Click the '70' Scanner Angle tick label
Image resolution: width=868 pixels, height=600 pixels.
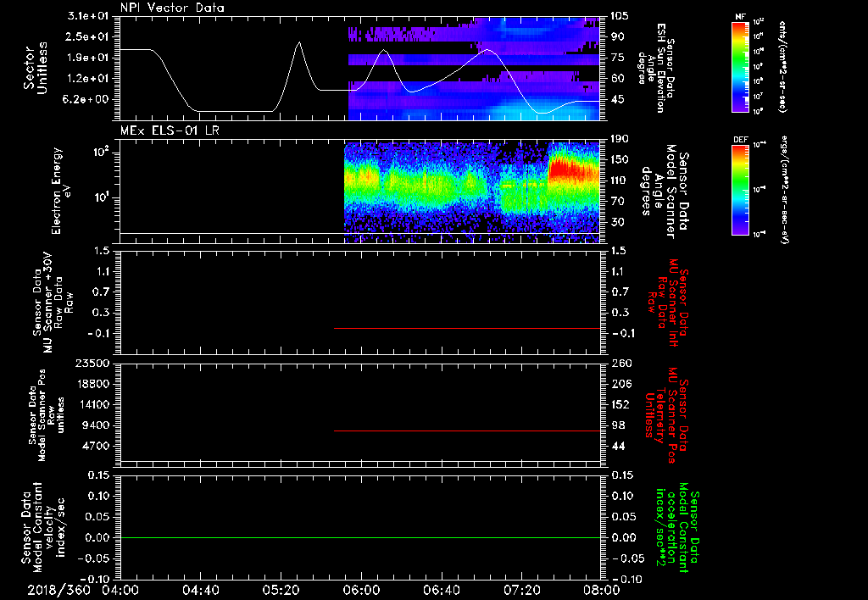(617, 202)
